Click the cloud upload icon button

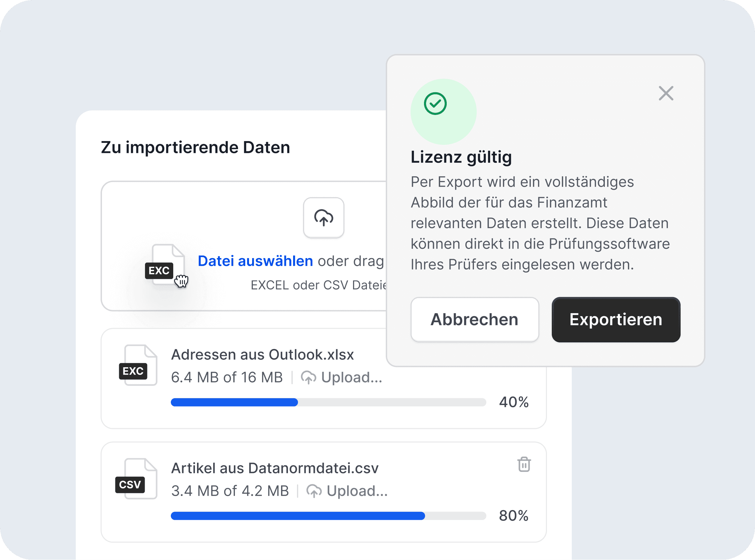click(323, 218)
